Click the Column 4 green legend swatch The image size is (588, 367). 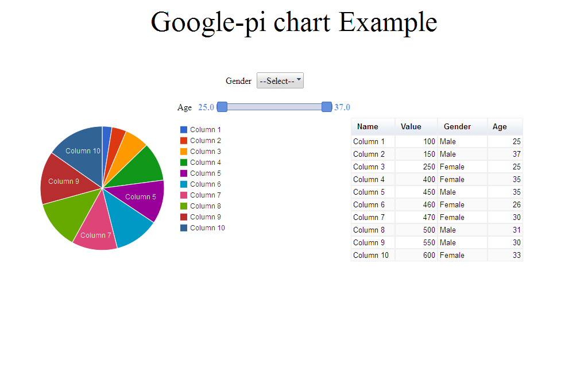[184, 163]
